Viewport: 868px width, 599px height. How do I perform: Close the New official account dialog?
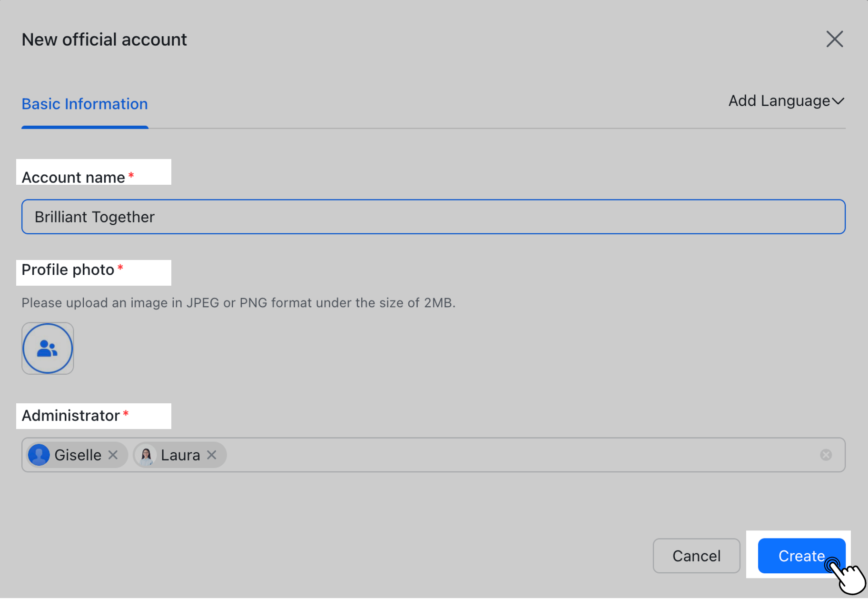click(x=834, y=39)
